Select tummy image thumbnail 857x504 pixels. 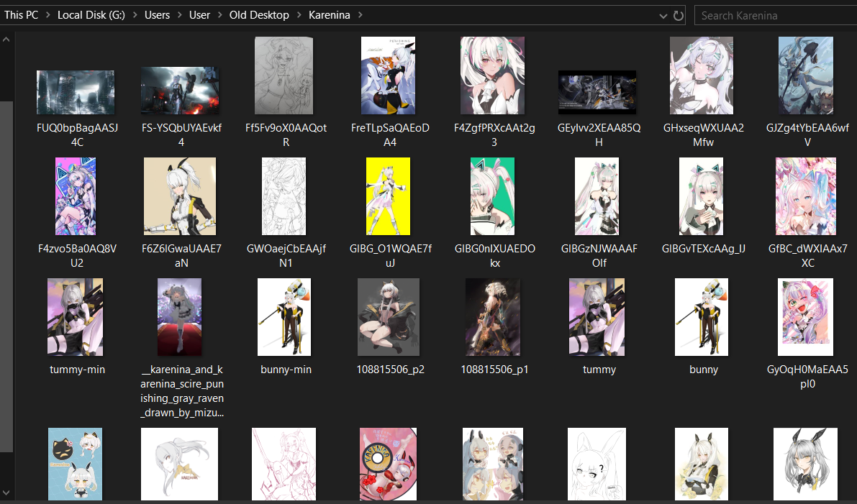tap(597, 316)
